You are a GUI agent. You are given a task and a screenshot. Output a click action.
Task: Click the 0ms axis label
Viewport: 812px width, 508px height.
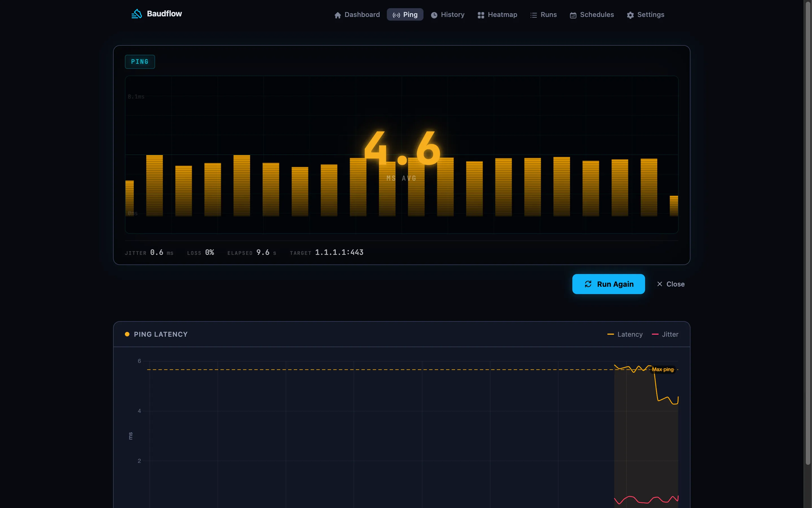pos(133,213)
